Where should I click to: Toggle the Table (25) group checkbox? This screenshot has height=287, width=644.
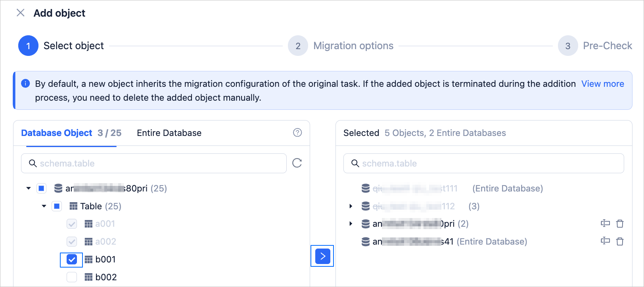click(x=57, y=206)
